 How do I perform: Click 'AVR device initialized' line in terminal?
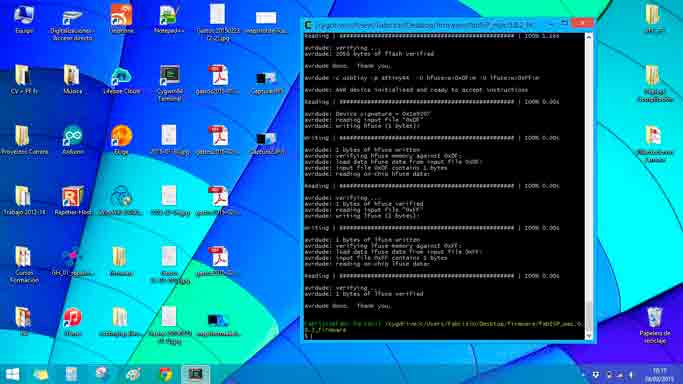tap(416, 90)
